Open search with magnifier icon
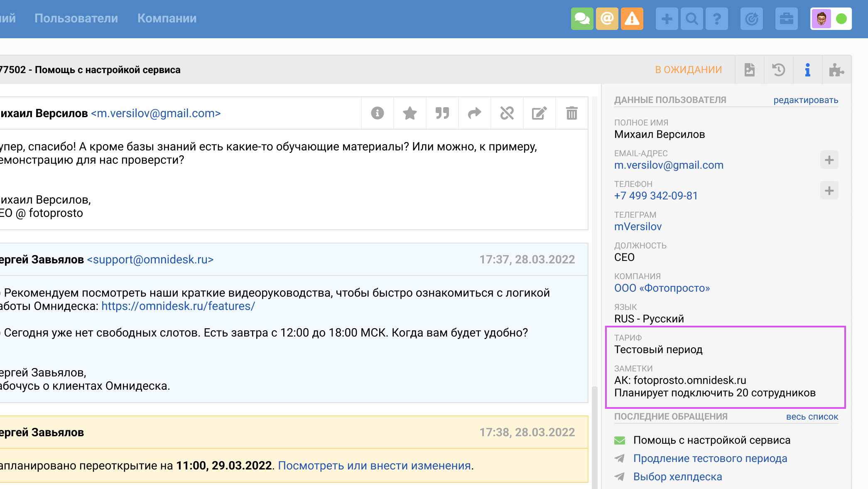Image resolution: width=868 pixels, height=489 pixels. [691, 19]
